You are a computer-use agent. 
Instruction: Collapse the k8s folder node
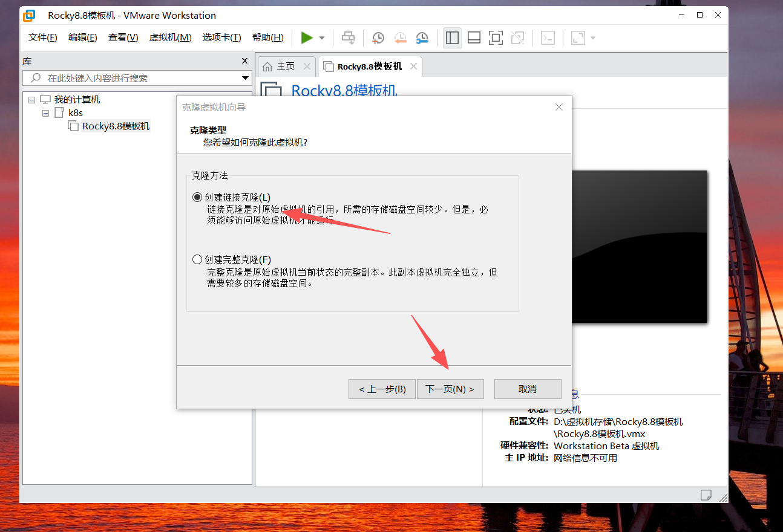(46, 113)
